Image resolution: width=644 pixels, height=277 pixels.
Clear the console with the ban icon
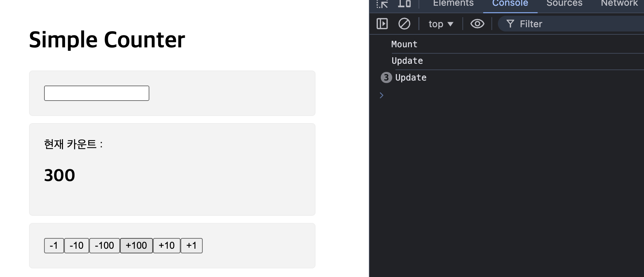tap(404, 24)
